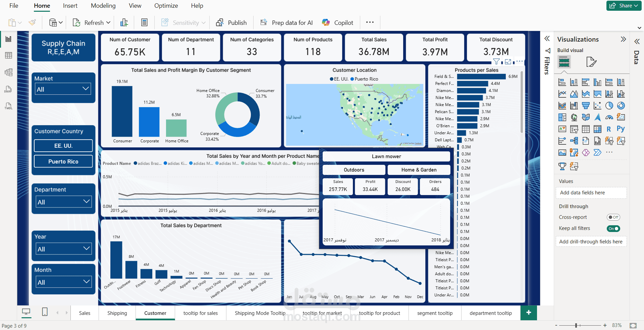Viewport: 644px width, 330px height.
Task: Open the File menu
Action: 14,6
